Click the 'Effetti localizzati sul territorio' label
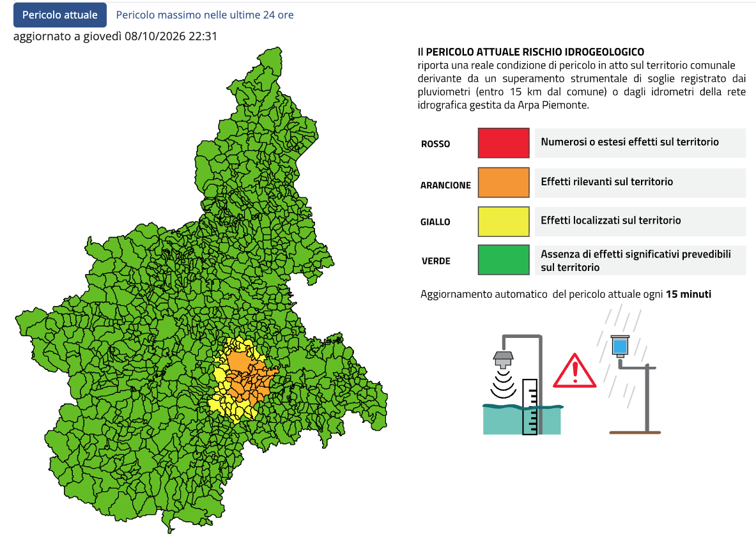This screenshot has height=536, width=756. click(610, 220)
